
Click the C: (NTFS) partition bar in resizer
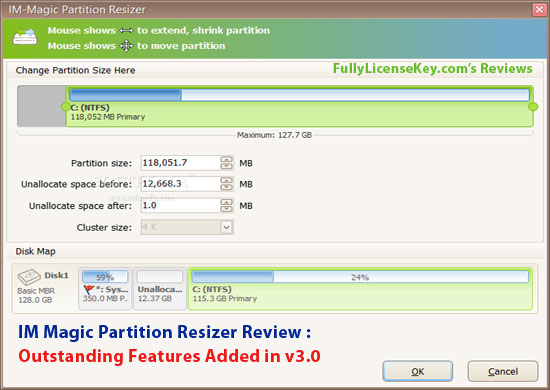click(x=300, y=106)
